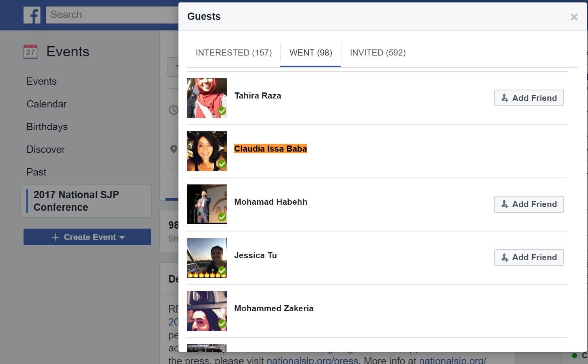Switch to the Interested (157) tab
Image resolution: width=588 pixels, height=364 pixels.
pos(234,53)
